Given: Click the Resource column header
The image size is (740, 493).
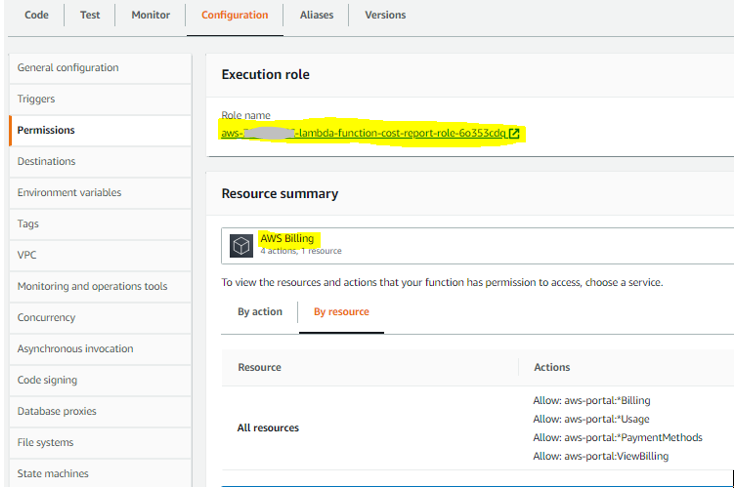Looking at the screenshot, I should 260,368.
